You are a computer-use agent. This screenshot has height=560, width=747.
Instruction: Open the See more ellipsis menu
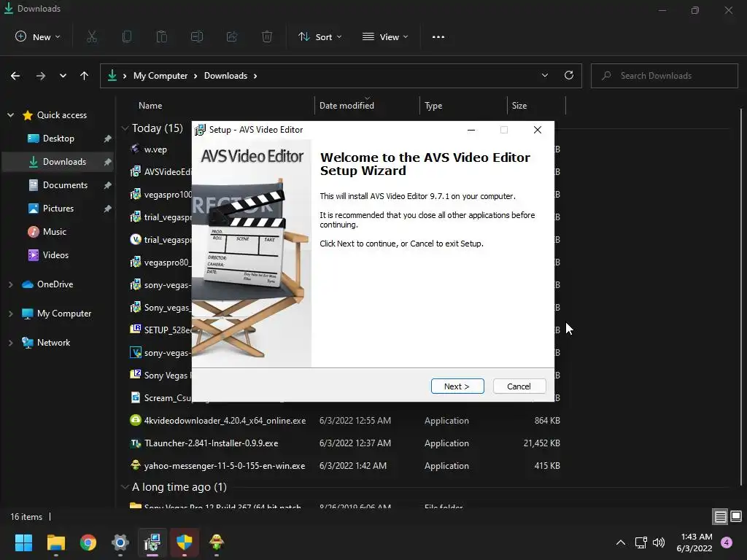(438, 36)
